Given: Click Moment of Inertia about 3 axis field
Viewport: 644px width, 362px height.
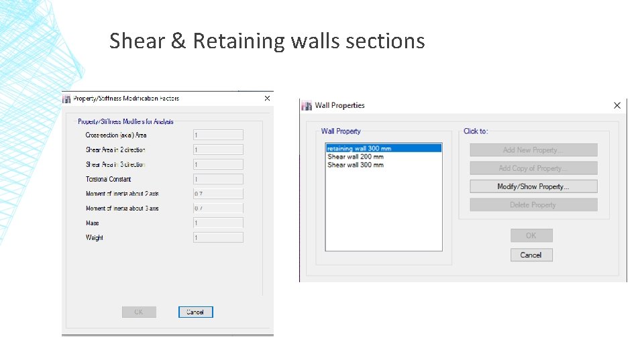Looking at the screenshot, I should coord(218,208).
